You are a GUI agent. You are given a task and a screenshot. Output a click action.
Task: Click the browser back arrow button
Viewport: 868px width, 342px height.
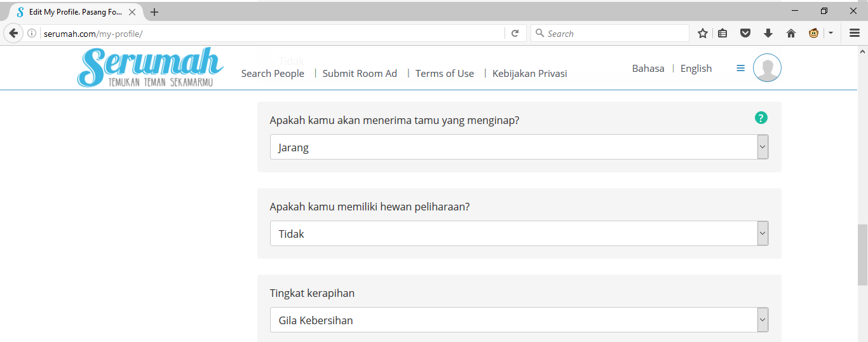13,34
